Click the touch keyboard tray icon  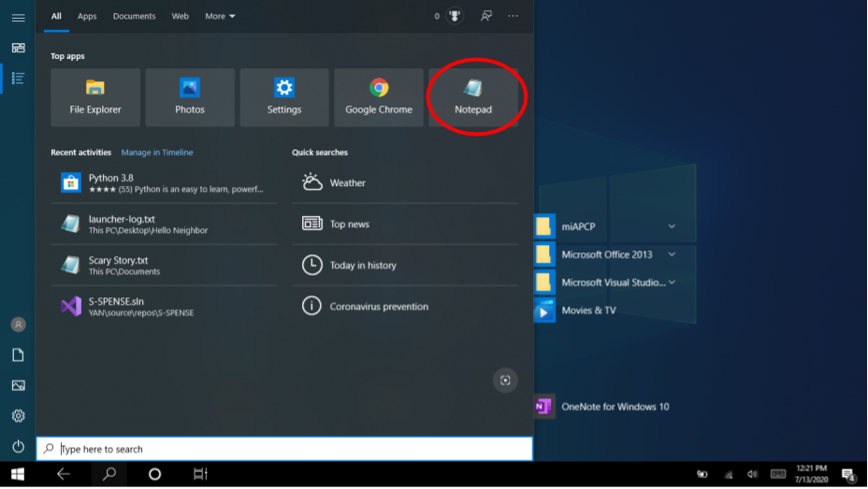[x=778, y=475]
